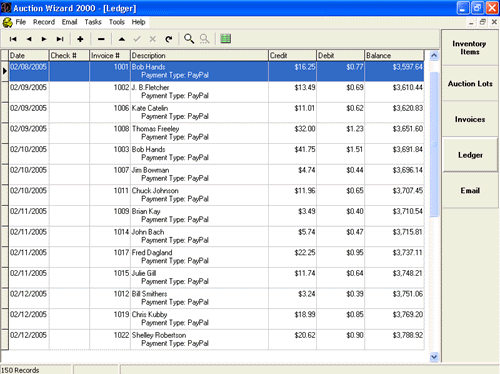Delete record using the minus icon

click(x=101, y=39)
